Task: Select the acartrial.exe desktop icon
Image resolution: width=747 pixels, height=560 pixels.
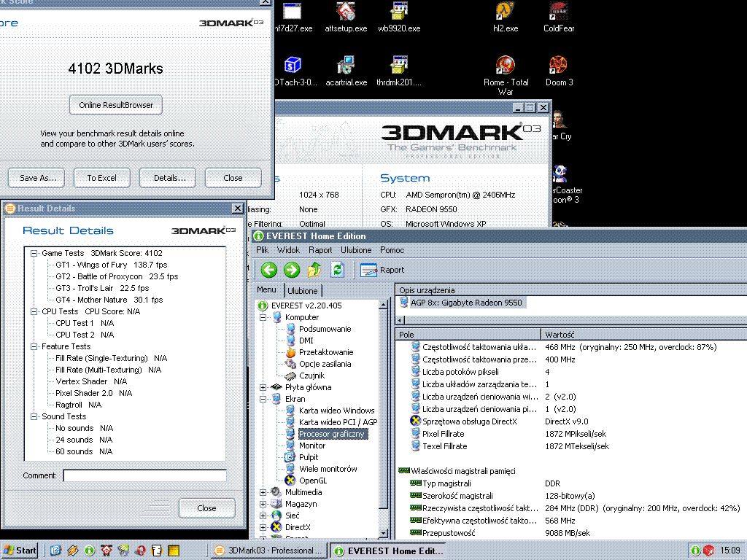Action: pos(347,71)
